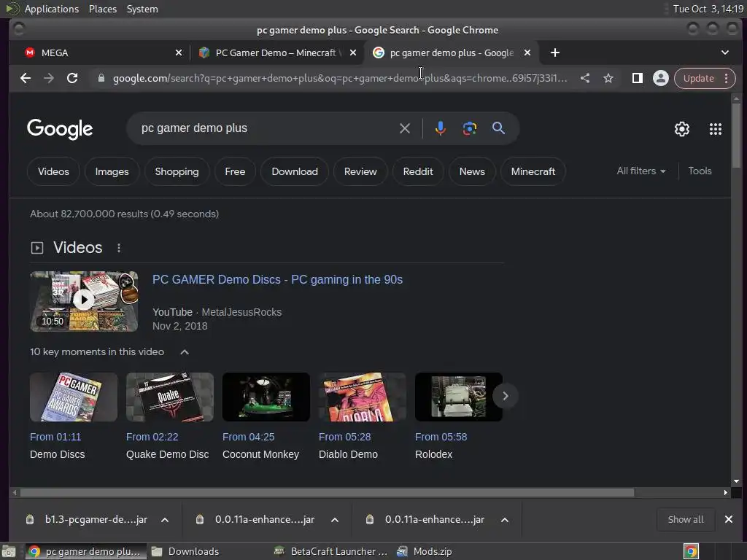The image size is (747, 560).
Task: Close the PC Gamer Demo – Minecraft tab
Action: coord(353,52)
